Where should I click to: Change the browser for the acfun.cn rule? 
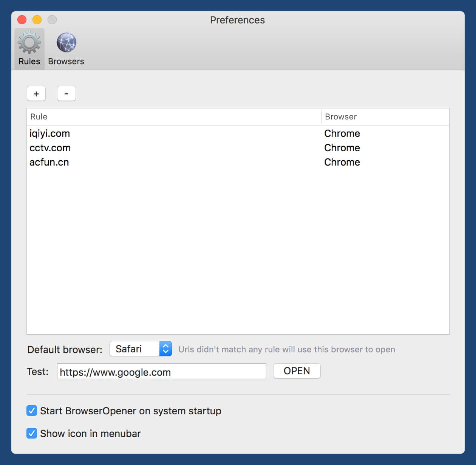coord(342,162)
